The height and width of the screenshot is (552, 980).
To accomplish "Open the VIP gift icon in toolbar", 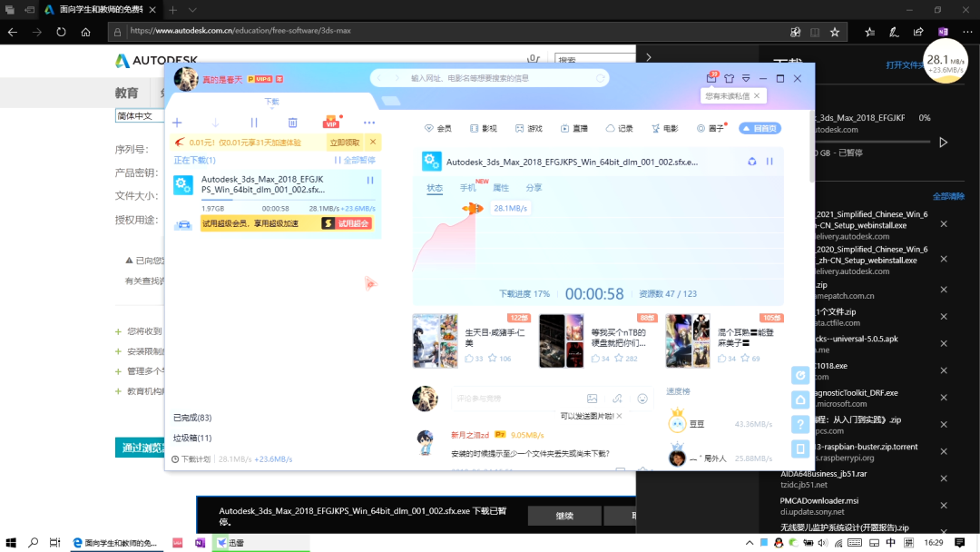I will coord(330,122).
